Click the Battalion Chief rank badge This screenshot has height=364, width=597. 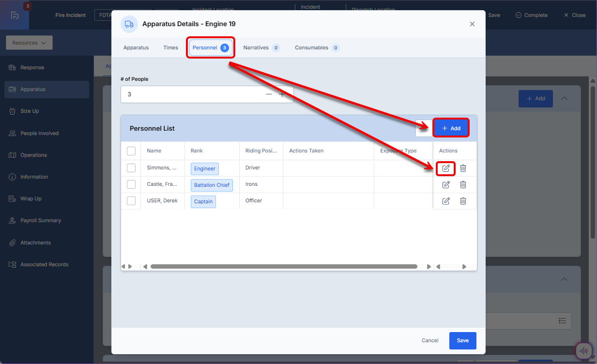212,185
